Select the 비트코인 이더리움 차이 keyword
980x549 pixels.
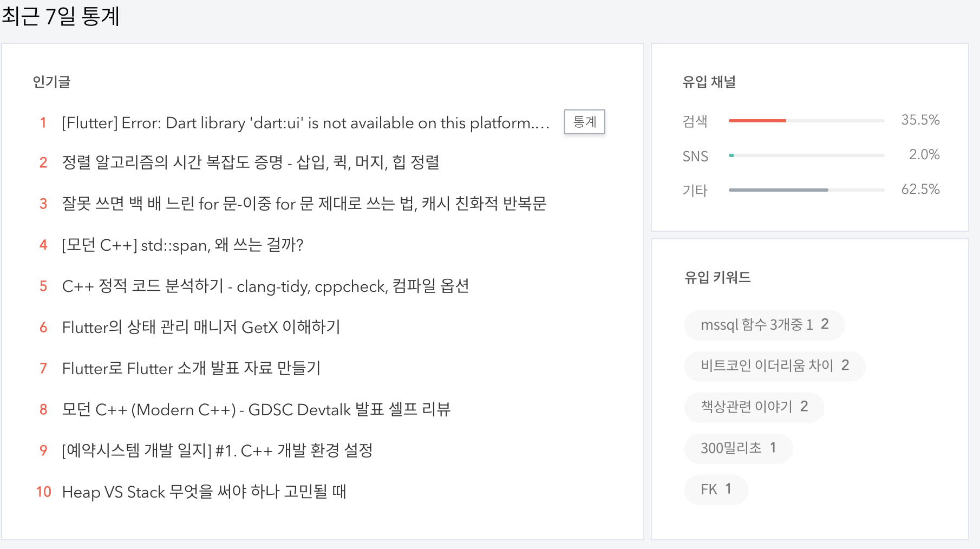pyautogui.click(x=774, y=366)
